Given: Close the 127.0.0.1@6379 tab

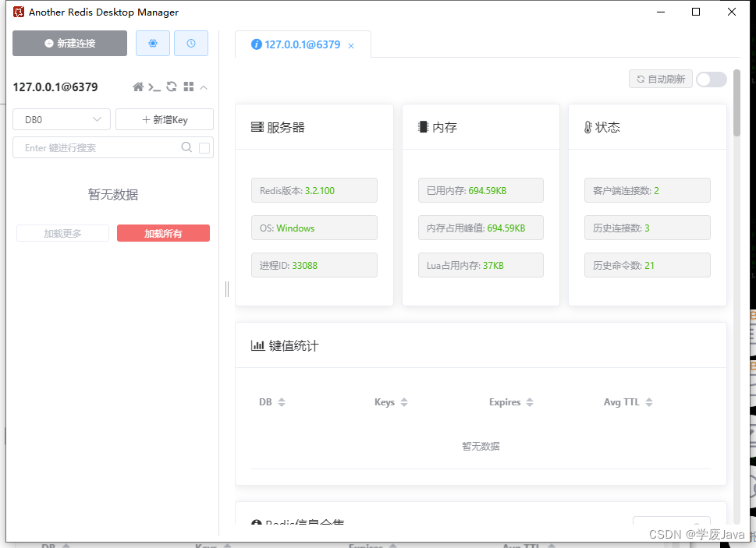Looking at the screenshot, I should 351,46.
